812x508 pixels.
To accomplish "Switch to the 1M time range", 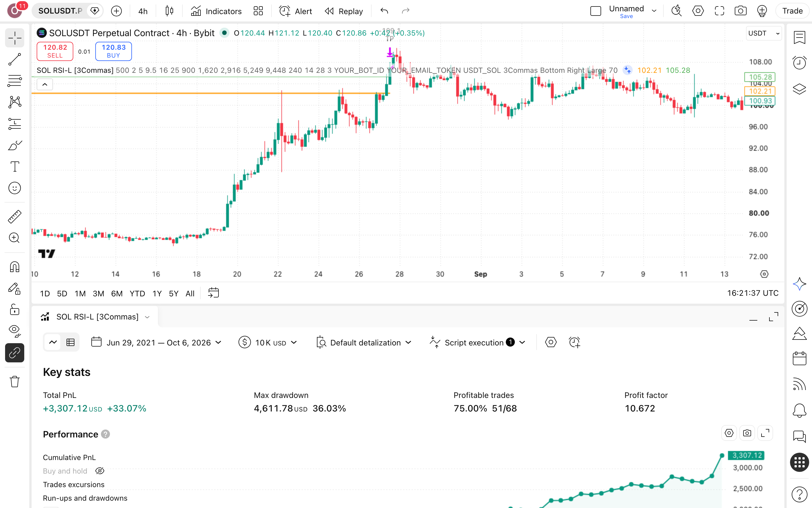I will click(x=80, y=294).
